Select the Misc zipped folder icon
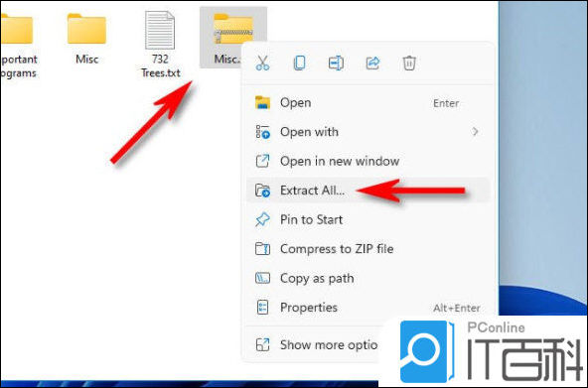Image resolution: width=588 pixels, height=388 pixels. click(232, 29)
